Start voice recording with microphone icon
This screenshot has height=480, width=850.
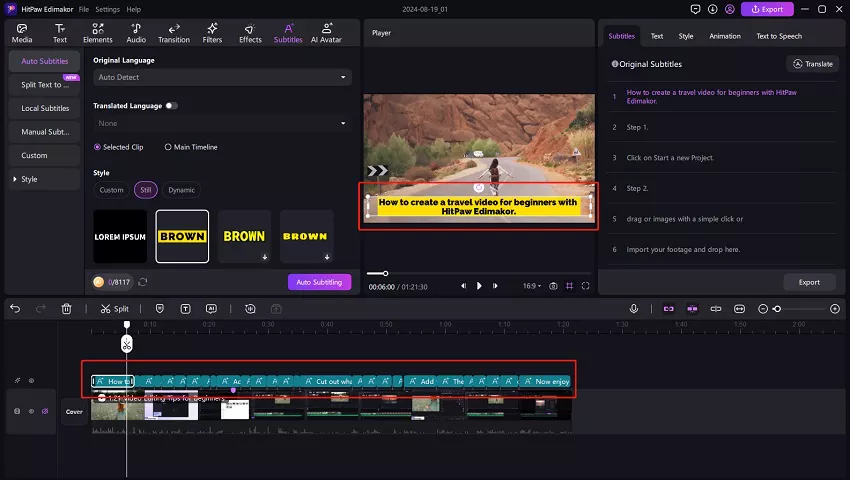(634, 309)
